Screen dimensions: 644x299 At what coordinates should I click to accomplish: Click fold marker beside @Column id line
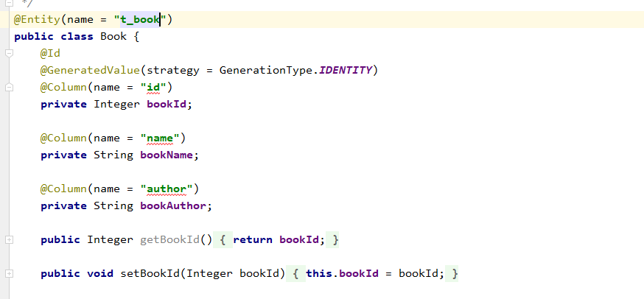pyautogui.click(x=8, y=87)
